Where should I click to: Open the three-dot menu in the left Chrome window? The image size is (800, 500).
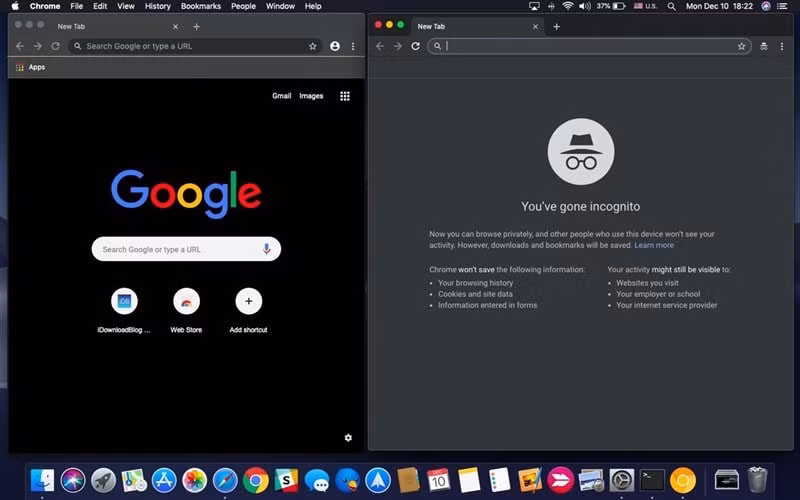coord(353,46)
